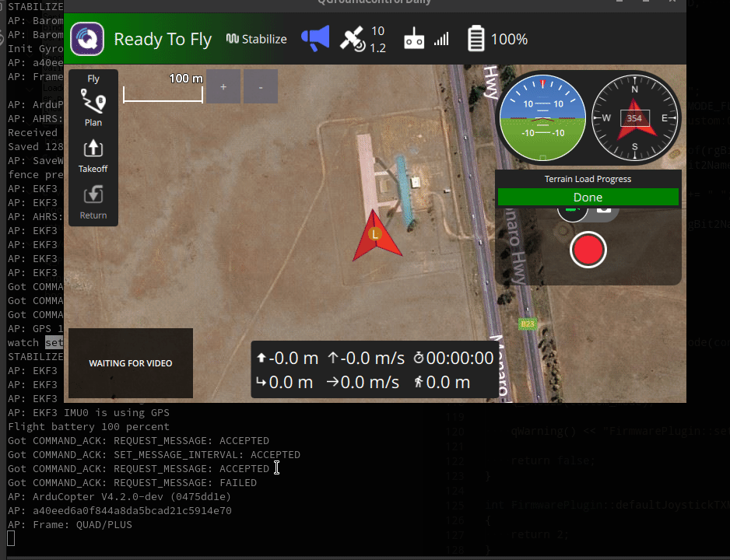Click terminal line SET_MESSAGE_INTERVAL: ACCEPTED
This screenshot has width=730, height=560.
pos(153,454)
